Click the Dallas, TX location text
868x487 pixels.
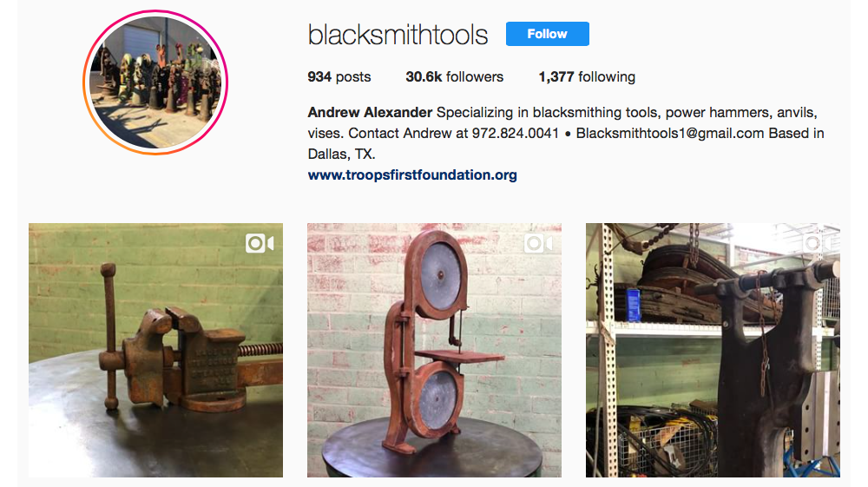tap(341, 154)
